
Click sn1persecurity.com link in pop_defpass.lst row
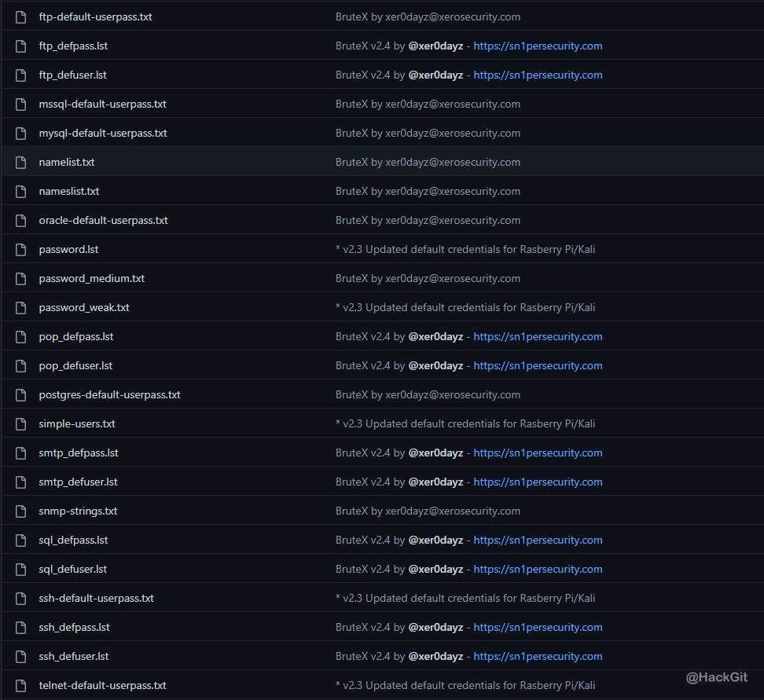pos(538,336)
